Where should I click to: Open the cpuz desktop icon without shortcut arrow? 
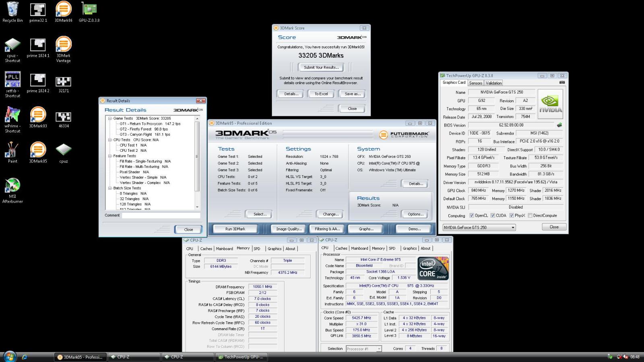point(63,153)
